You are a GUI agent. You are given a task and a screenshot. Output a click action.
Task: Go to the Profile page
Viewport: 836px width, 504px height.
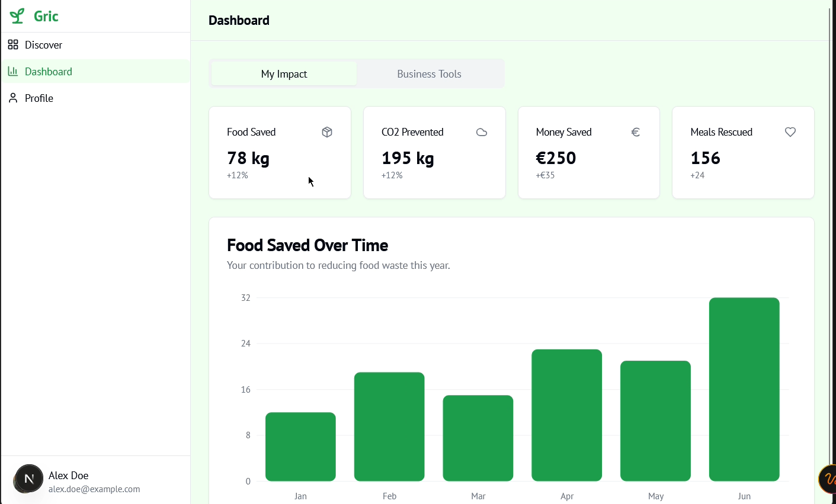click(39, 98)
